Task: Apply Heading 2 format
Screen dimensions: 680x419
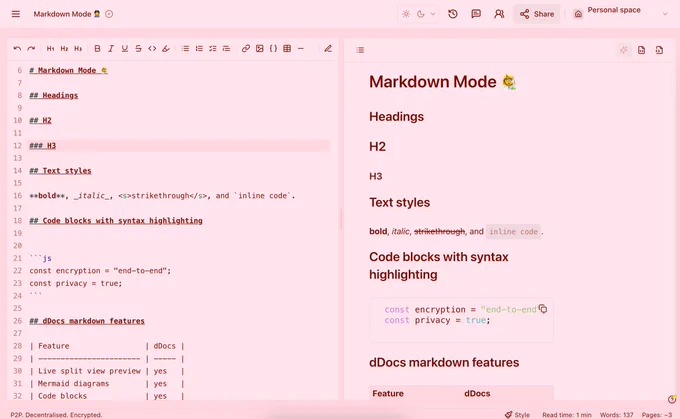Action: point(64,49)
